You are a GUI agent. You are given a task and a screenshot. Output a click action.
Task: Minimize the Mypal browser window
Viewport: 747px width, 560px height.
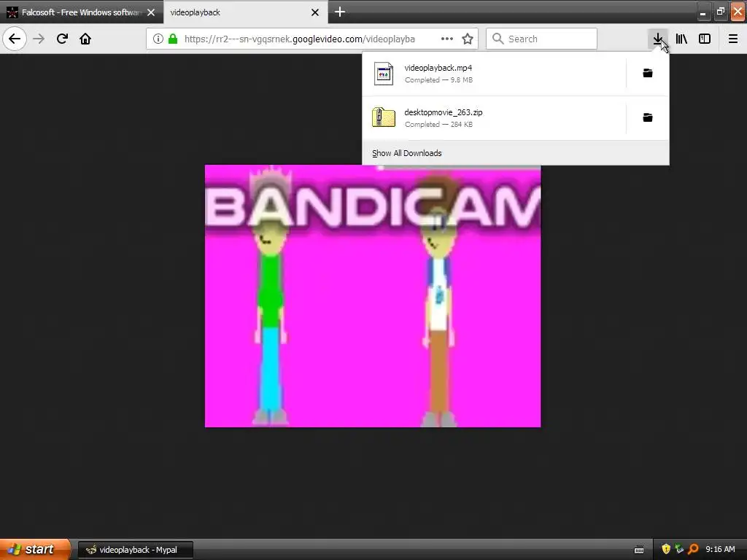click(x=703, y=12)
